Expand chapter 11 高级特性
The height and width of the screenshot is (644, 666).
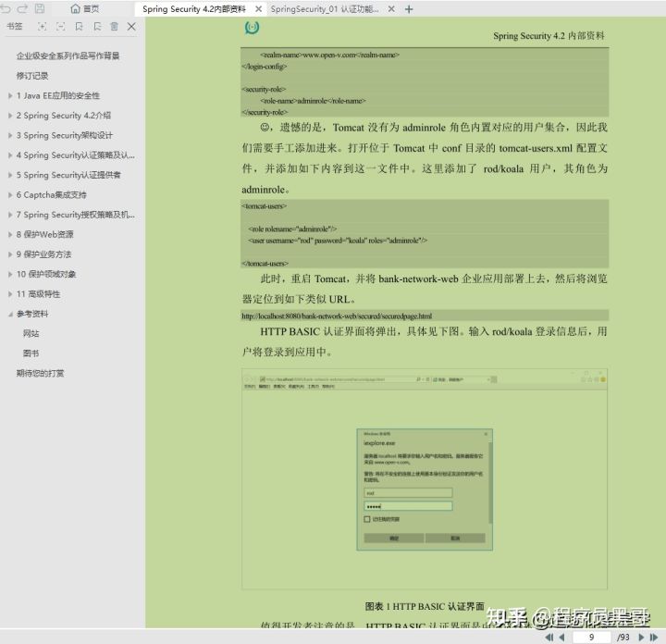[x=10, y=294]
